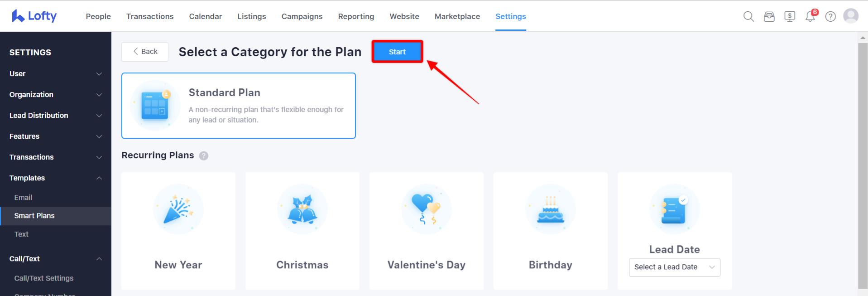Open the Marketplace menu item
Image resolution: width=868 pixels, height=296 pixels.
457,16
